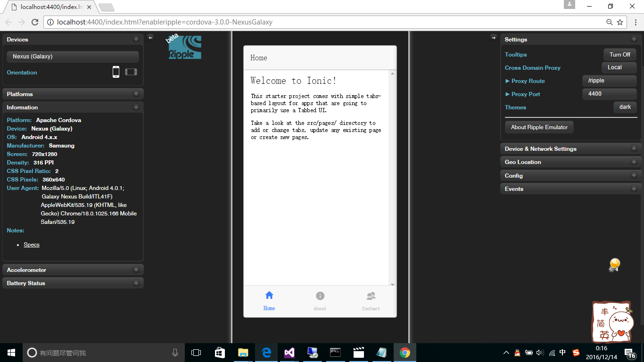Open the Themes dark dropdown
Image resolution: width=644 pixels, height=362 pixels.
(625, 107)
